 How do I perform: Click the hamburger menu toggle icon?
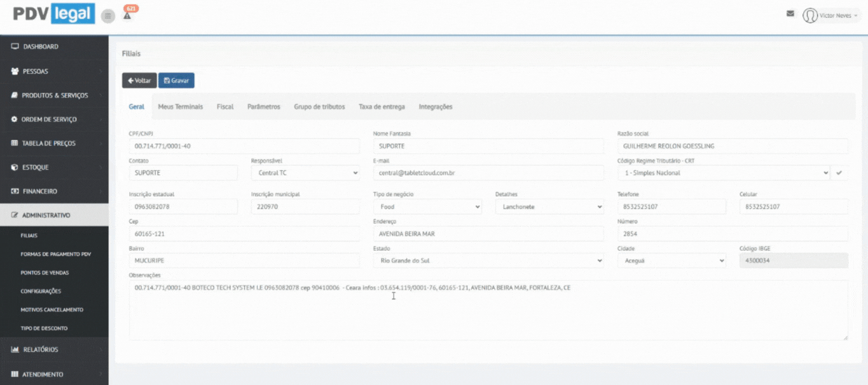pyautogui.click(x=108, y=17)
